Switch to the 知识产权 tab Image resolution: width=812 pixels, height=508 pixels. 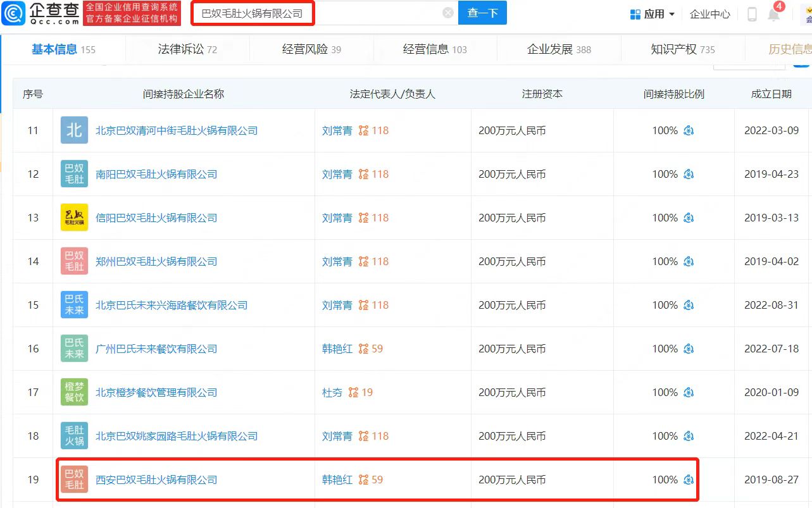[x=682, y=49]
